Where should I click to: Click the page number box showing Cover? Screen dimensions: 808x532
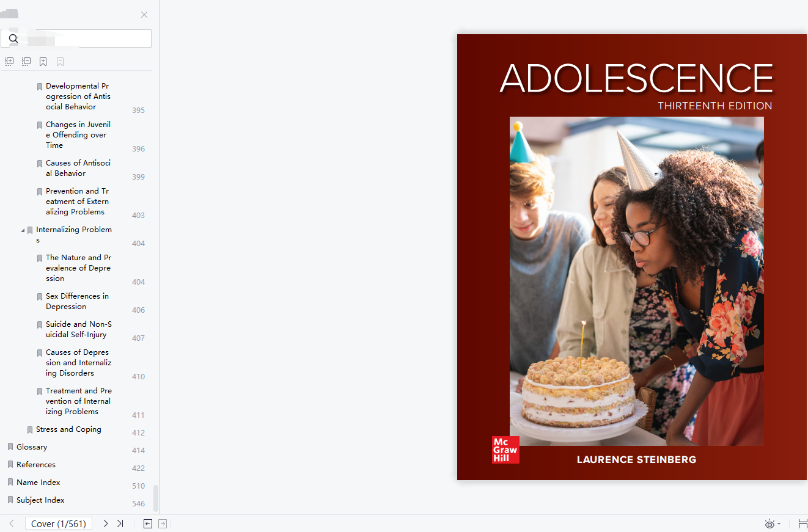[59, 523]
